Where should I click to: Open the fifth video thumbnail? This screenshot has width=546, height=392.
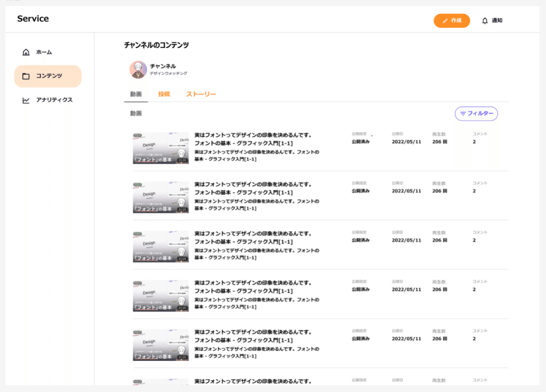pyautogui.click(x=161, y=345)
